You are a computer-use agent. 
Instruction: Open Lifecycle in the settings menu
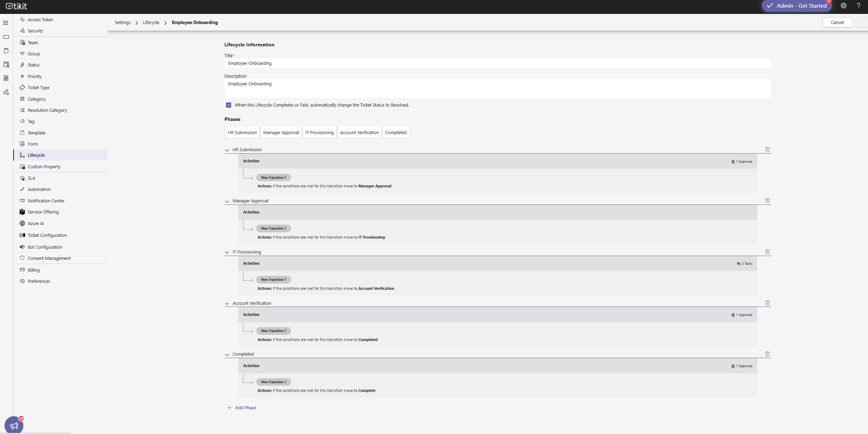60,155
